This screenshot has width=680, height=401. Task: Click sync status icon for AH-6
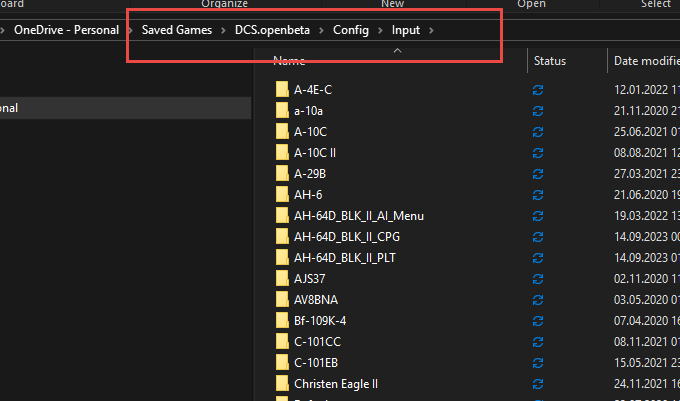pyautogui.click(x=538, y=195)
